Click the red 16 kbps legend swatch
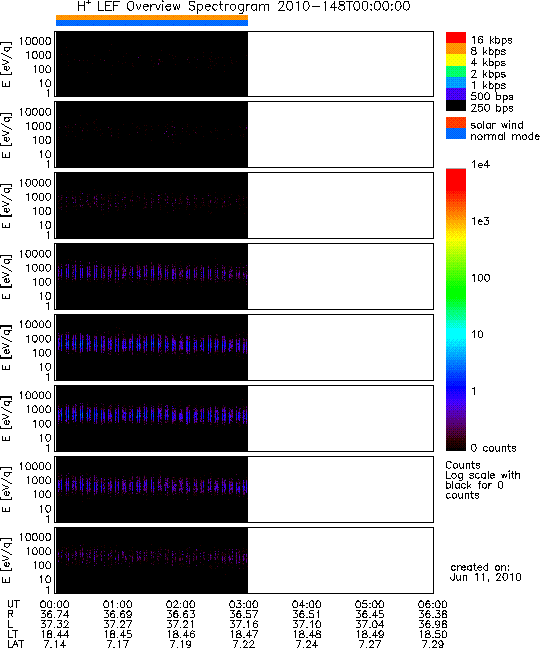 [456, 38]
